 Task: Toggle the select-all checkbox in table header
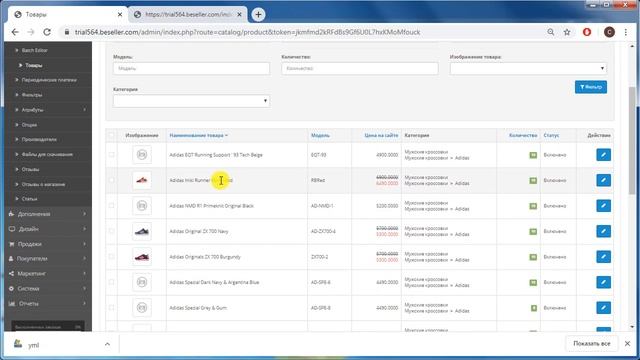point(111,136)
